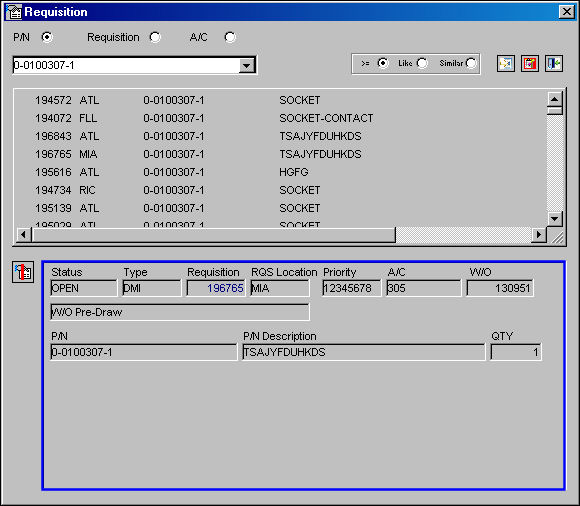Click the list scroll up arrow

[554, 99]
